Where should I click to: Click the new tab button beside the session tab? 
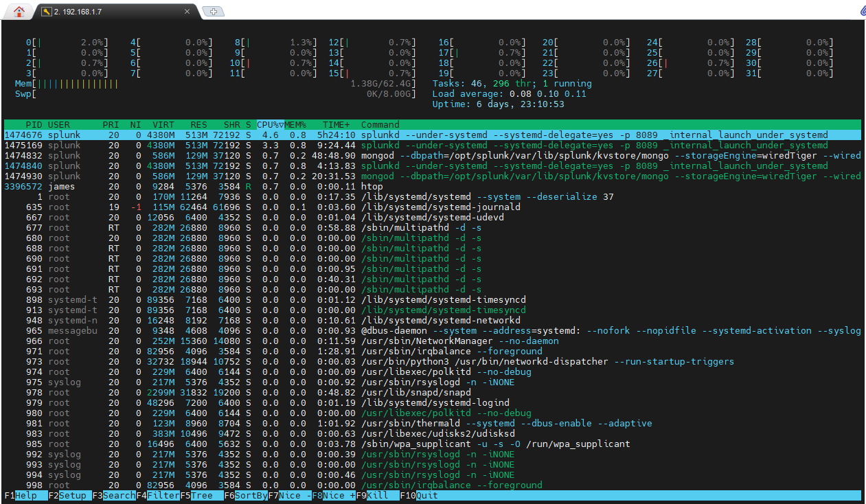click(213, 12)
